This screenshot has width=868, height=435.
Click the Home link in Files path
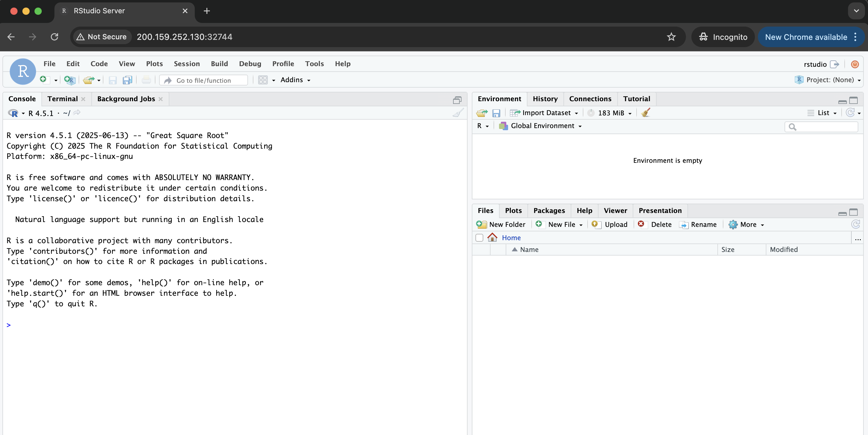(x=511, y=238)
